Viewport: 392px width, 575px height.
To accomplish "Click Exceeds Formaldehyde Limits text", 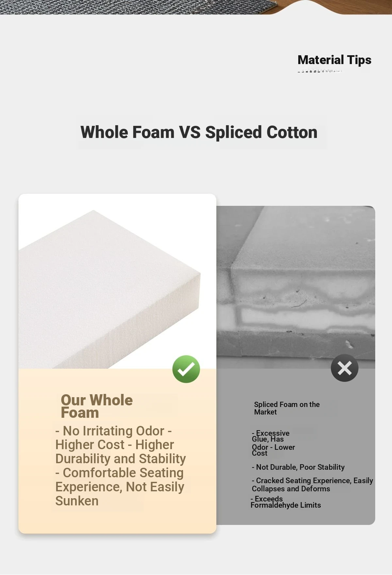I will 286,502.
